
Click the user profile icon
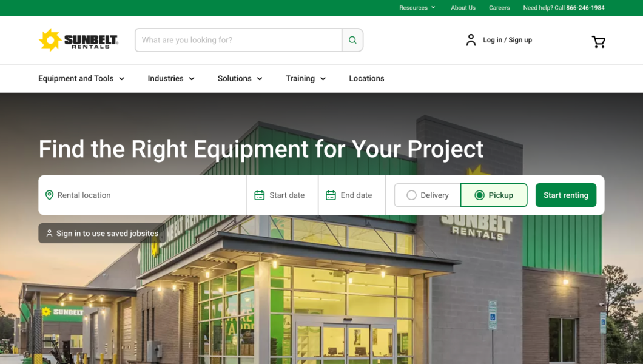click(471, 40)
